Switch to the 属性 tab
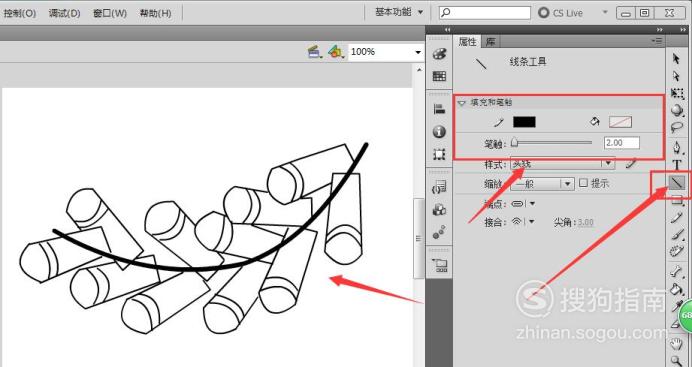This screenshot has height=367, width=692. pyautogui.click(x=467, y=41)
